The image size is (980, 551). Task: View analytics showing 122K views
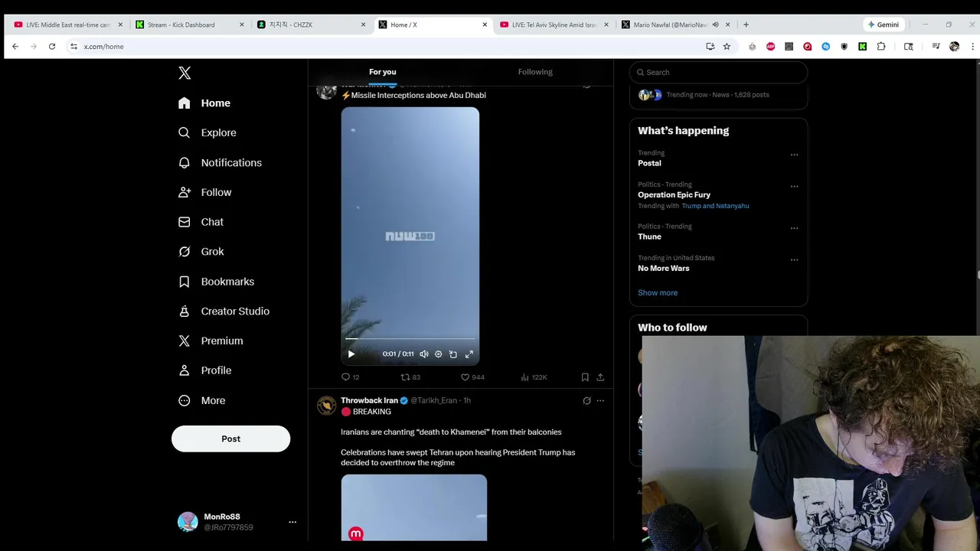pyautogui.click(x=534, y=377)
